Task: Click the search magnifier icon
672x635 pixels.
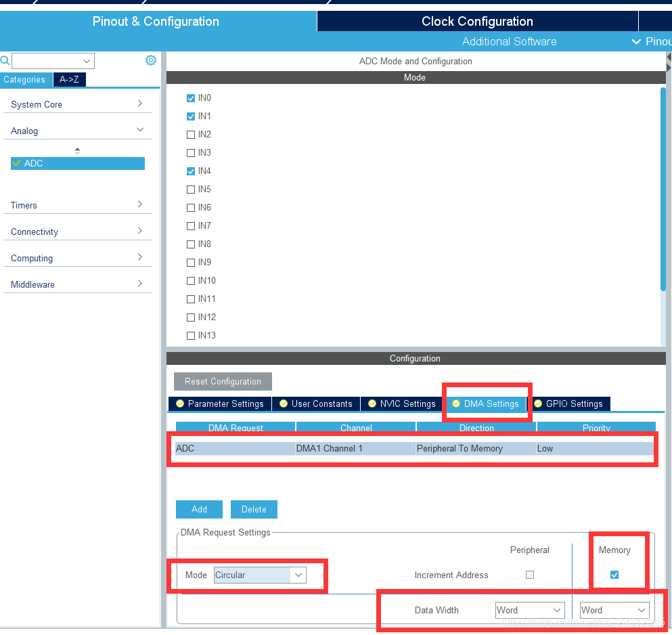Action: click(5, 60)
